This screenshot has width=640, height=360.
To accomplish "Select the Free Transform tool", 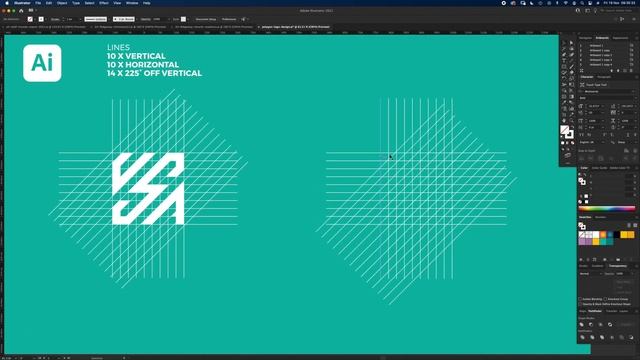I will tap(571, 84).
